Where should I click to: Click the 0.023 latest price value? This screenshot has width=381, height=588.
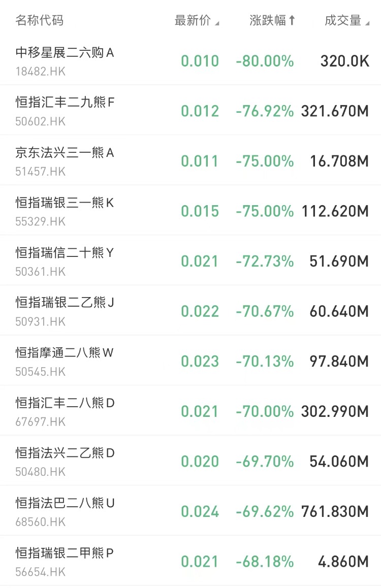tap(200, 362)
